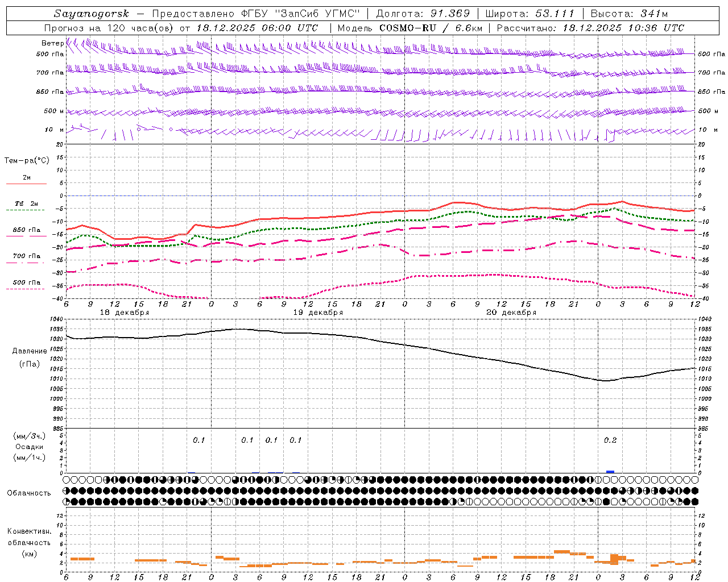Click the Ветер wind panel label
This screenshot has width=728, height=582.
(x=52, y=43)
